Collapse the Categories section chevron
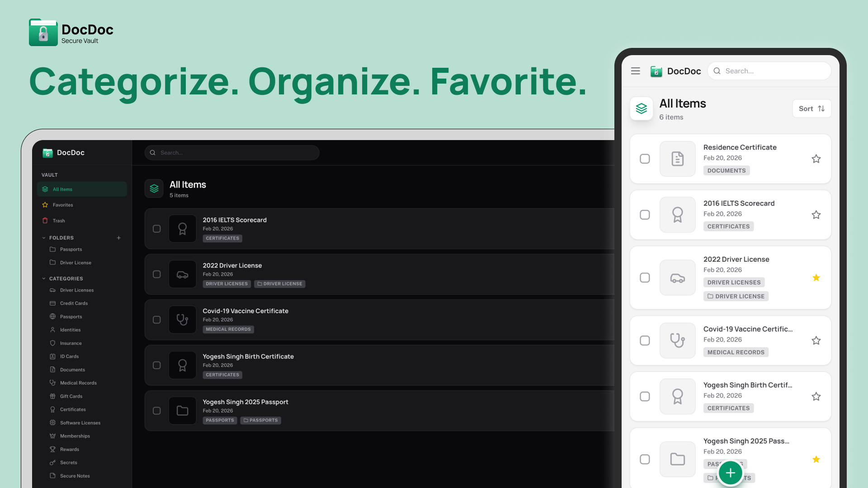868x488 pixels. click(44, 279)
